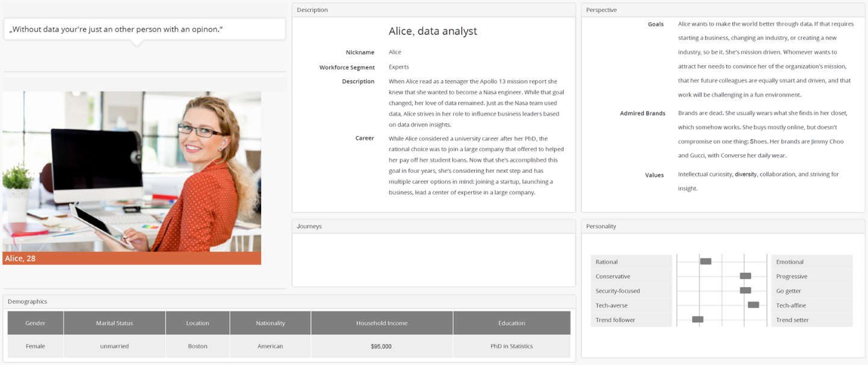
Task: Adjust the Conservative–Progressive slider handle
Action: click(745, 276)
